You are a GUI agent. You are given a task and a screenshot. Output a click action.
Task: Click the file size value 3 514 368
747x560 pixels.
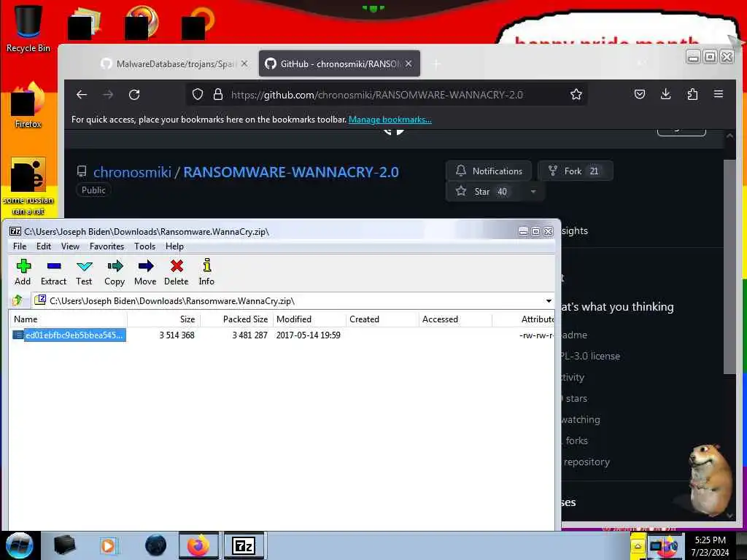[x=177, y=335]
